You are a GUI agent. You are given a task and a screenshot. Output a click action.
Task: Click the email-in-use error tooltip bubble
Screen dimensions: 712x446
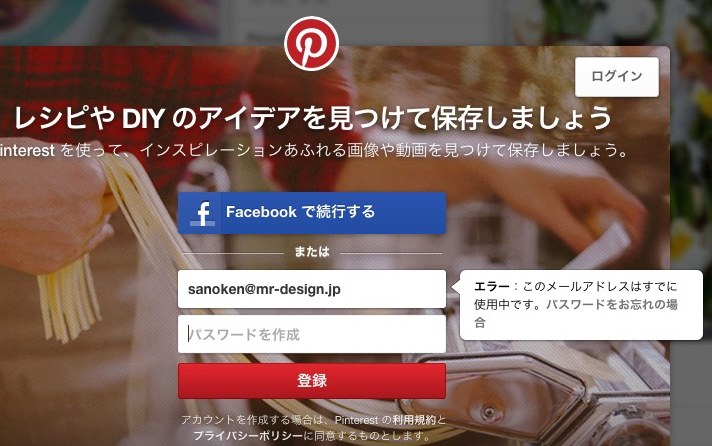point(581,305)
